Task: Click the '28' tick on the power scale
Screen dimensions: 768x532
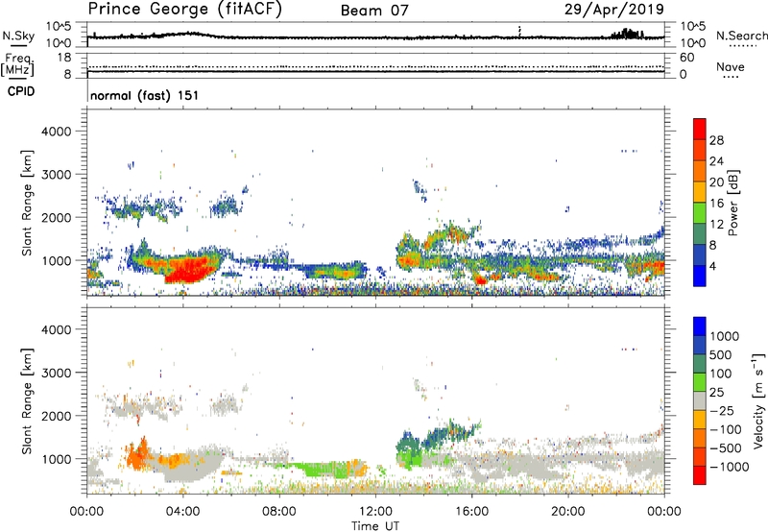Action: [716, 140]
